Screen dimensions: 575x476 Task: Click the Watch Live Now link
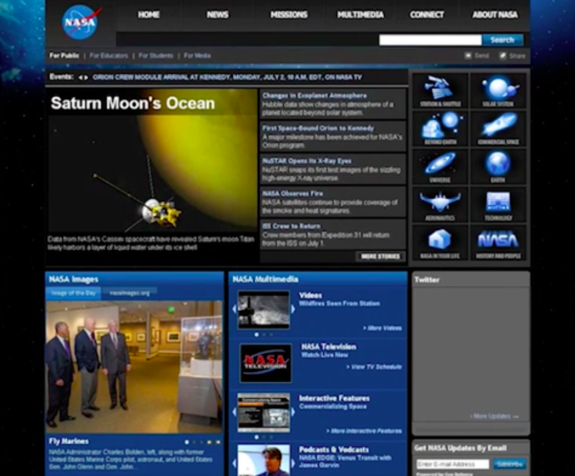325,355
